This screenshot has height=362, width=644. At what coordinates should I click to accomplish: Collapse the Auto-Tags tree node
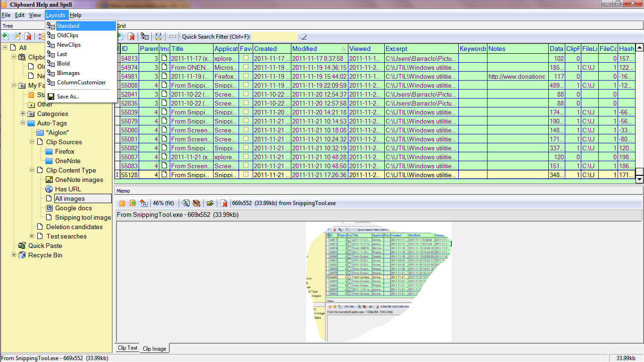pos(23,123)
